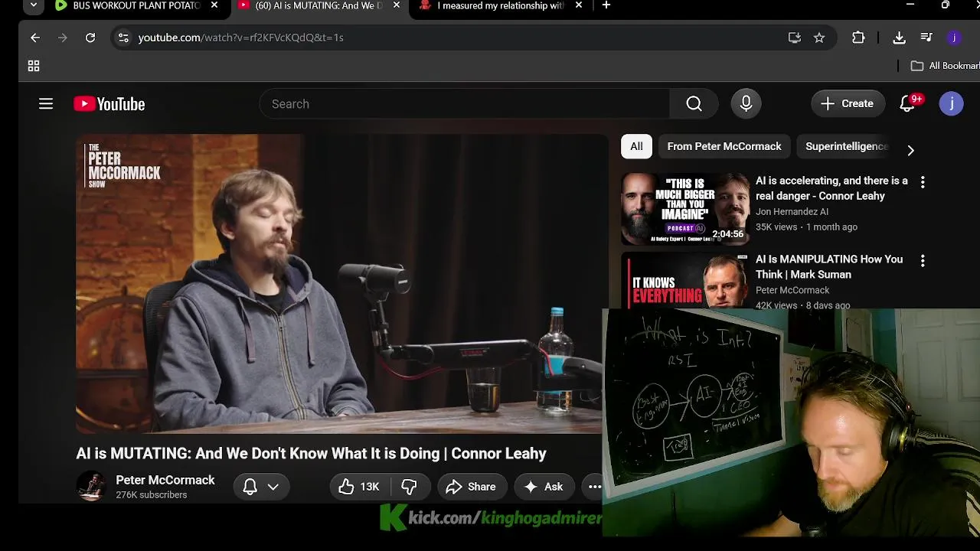The height and width of the screenshot is (551, 980).
Task: Open options for Mark Suman recommended video
Action: [923, 261]
